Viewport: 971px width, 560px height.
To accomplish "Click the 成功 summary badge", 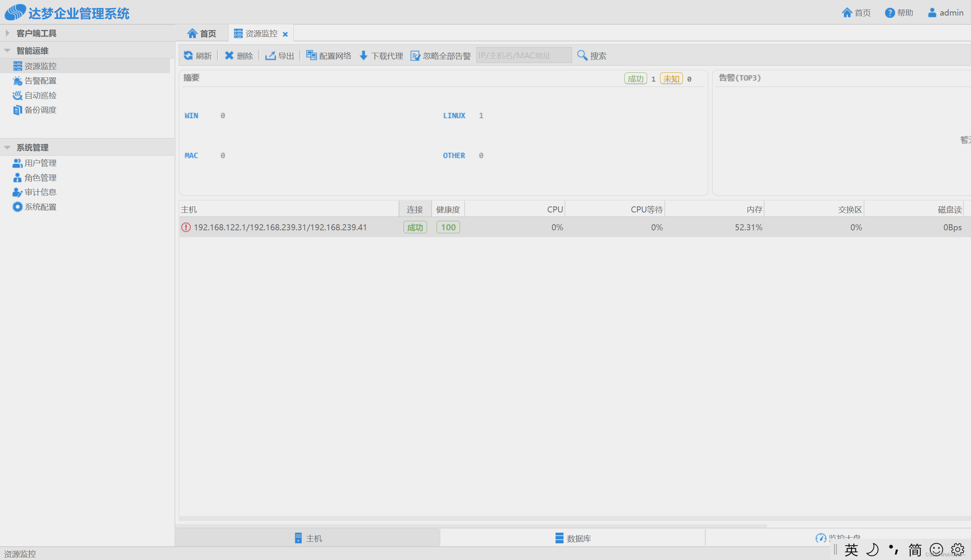I will tap(635, 79).
